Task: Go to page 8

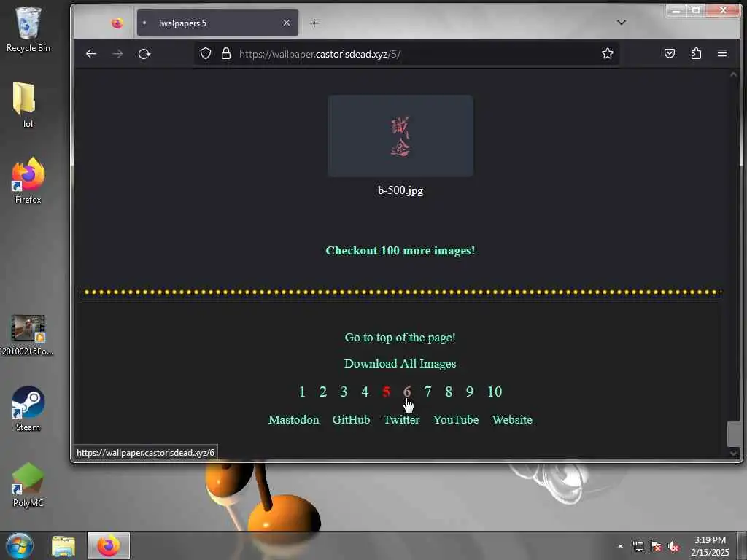Action: [449, 392]
